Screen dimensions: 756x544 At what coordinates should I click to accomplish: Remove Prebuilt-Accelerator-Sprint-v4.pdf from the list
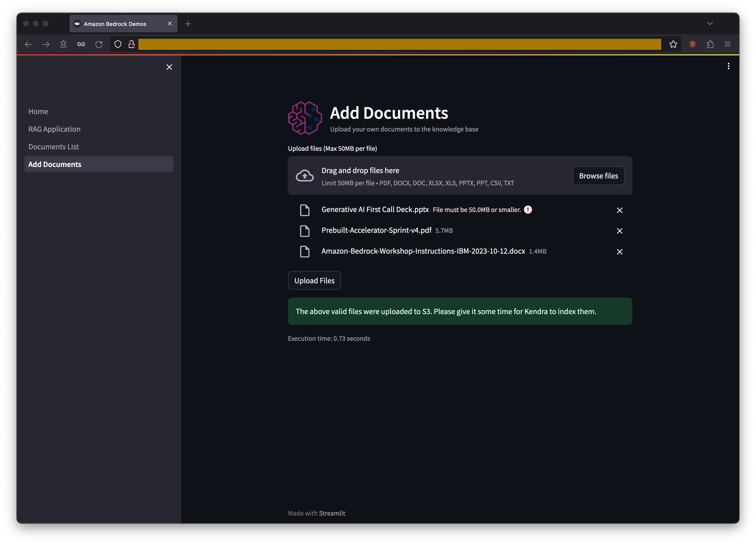(619, 231)
